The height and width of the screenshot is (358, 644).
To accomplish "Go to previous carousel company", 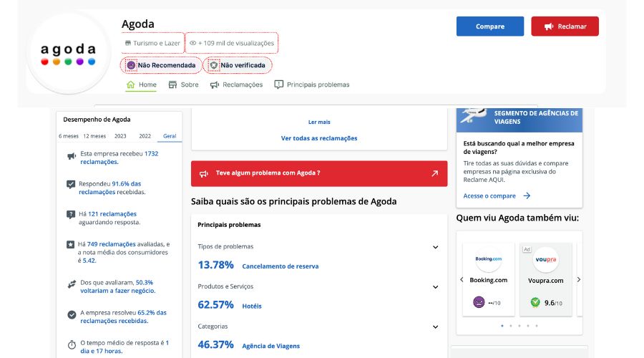I will (x=462, y=279).
